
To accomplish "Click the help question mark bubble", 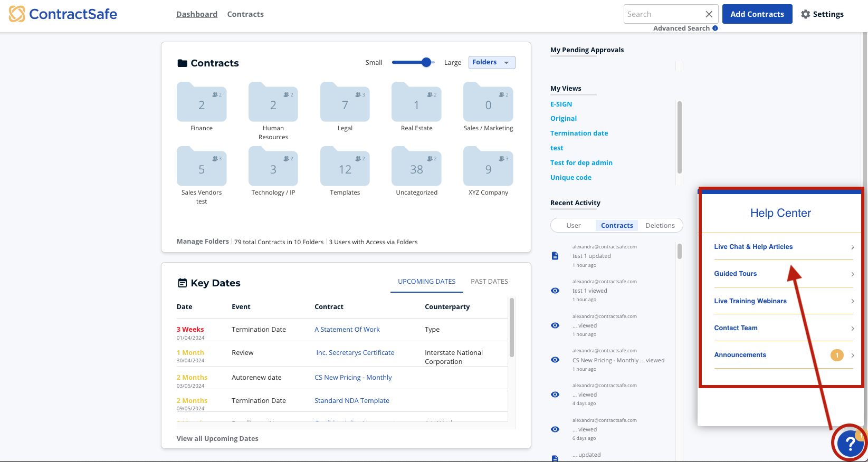I will click(x=850, y=444).
